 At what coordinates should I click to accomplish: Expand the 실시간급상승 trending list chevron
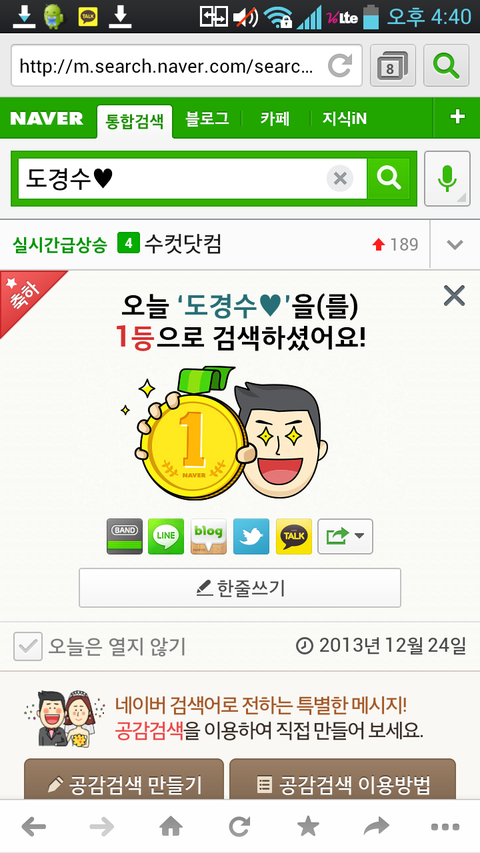(x=455, y=245)
